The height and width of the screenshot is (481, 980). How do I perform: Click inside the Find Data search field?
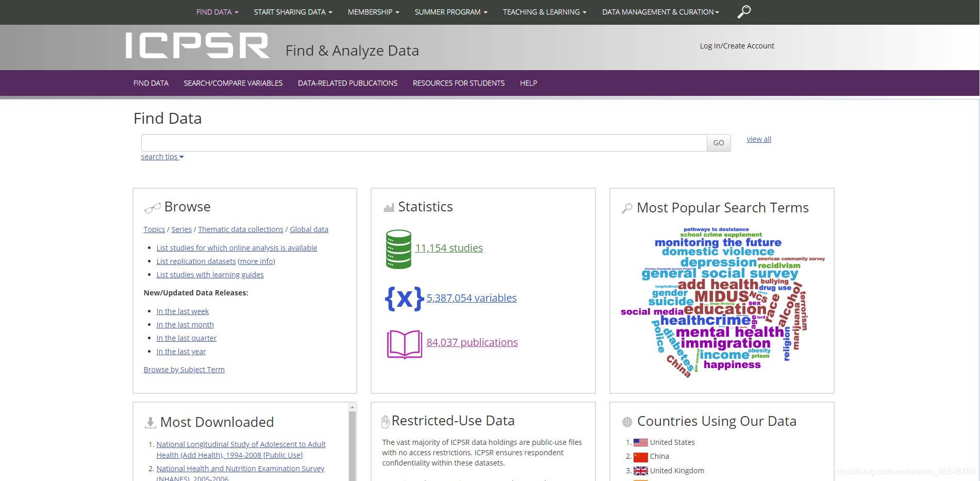424,143
